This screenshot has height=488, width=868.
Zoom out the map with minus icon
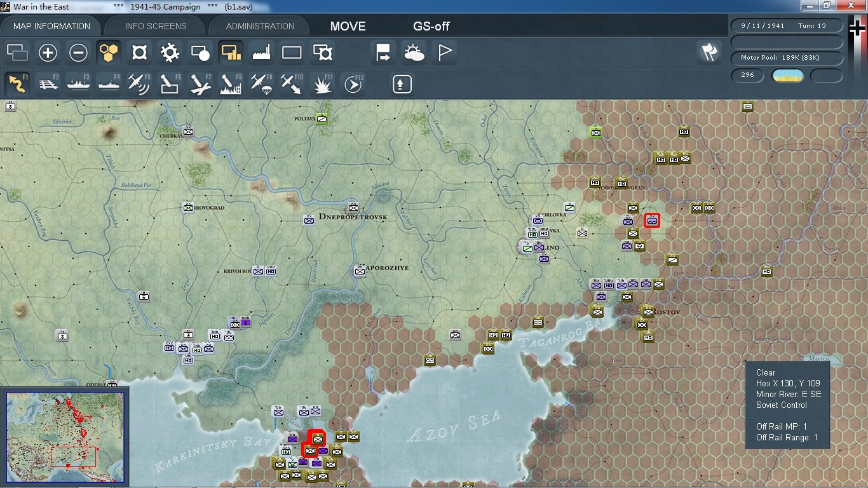[78, 53]
